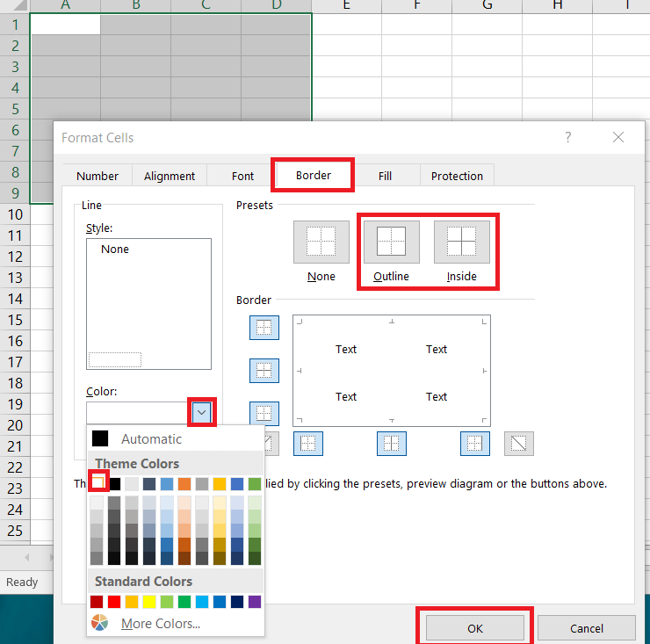650x644 pixels.
Task: Pick the standard dark red swatch
Action: tap(97, 601)
